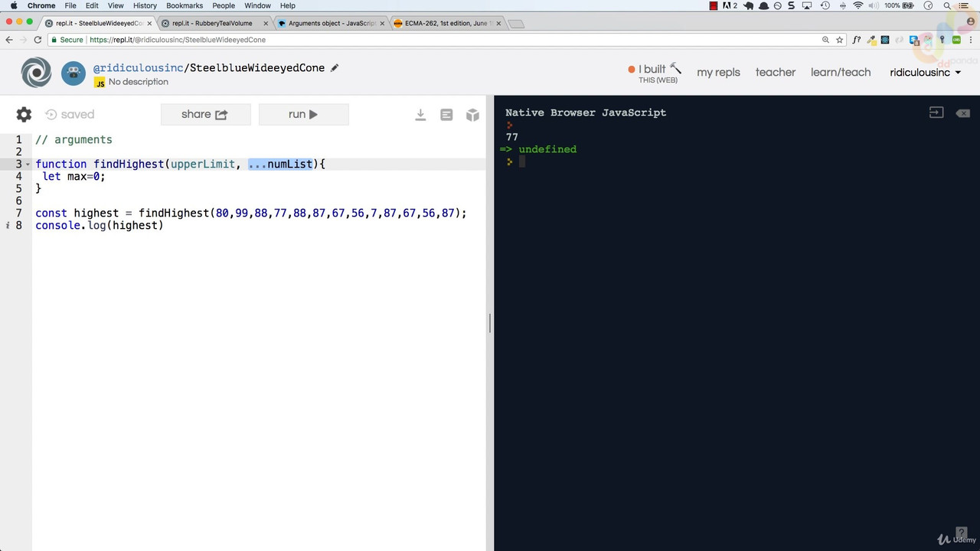Screen dimensions: 980x551
Task: Click the 'upperLimit' parameter text
Action: coord(202,164)
